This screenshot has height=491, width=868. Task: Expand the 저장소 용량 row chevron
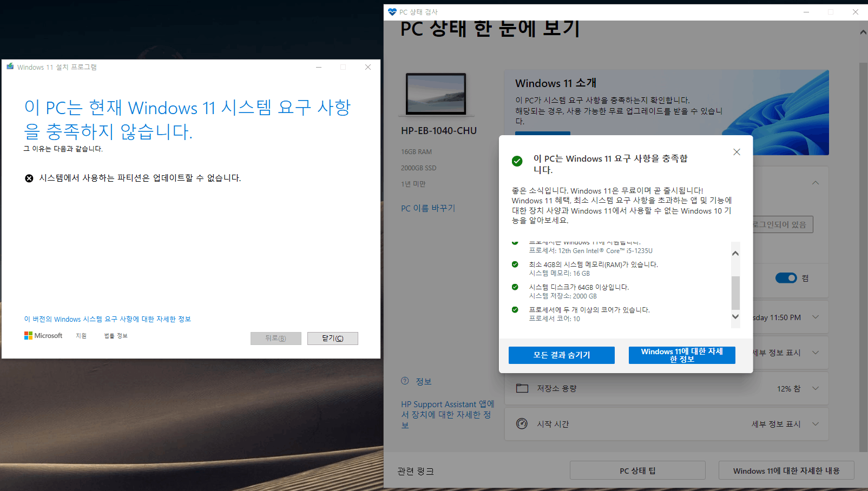point(816,388)
